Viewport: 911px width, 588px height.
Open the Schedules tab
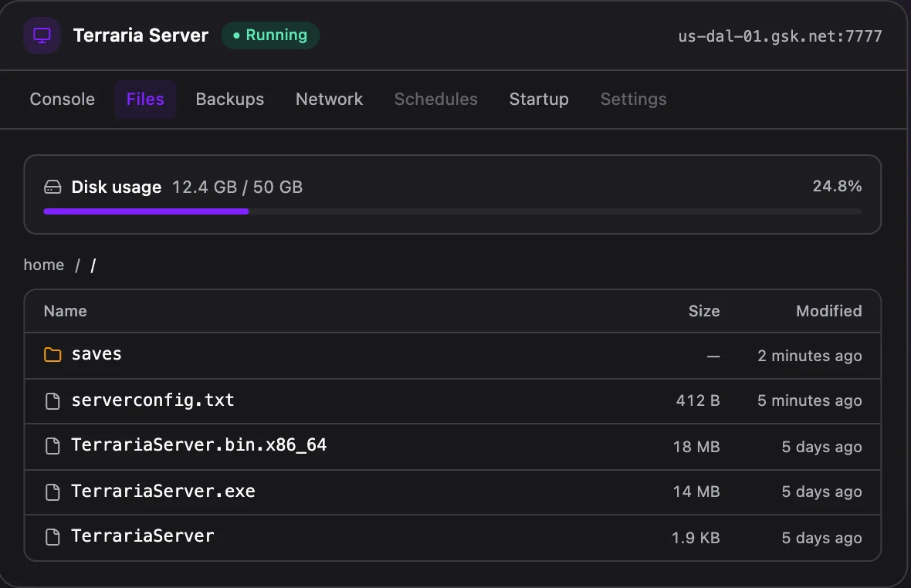(x=435, y=100)
